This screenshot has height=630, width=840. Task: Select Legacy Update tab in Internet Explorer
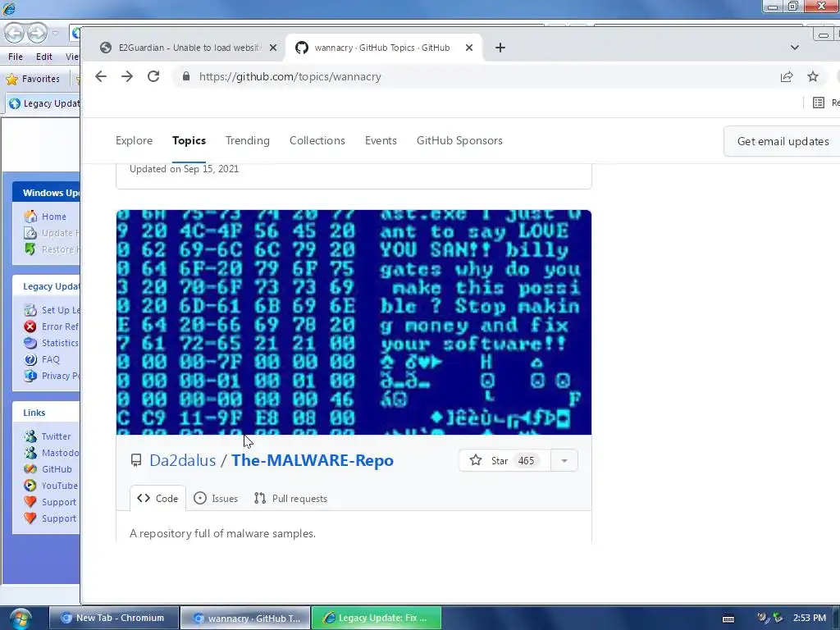click(43, 103)
